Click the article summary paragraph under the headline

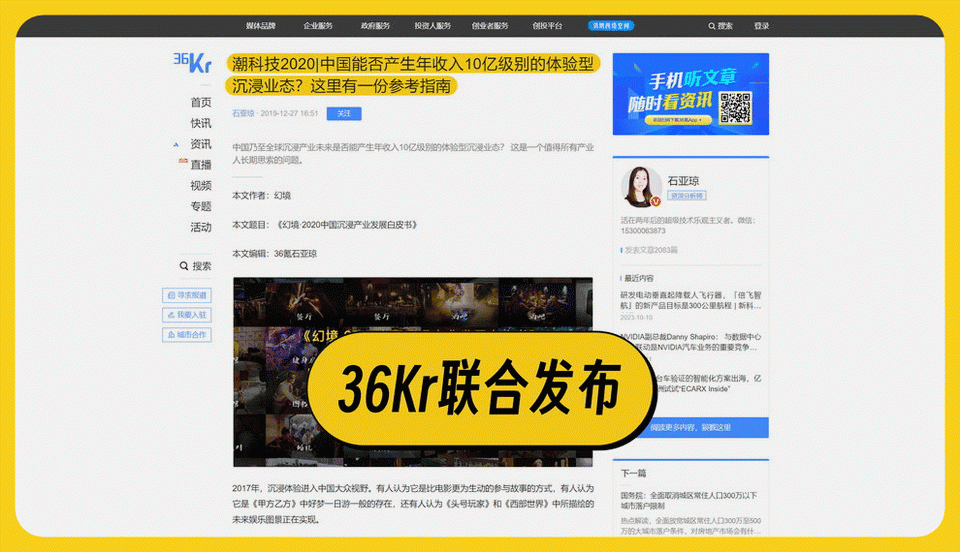pyautogui.click(x=413, y=154)
